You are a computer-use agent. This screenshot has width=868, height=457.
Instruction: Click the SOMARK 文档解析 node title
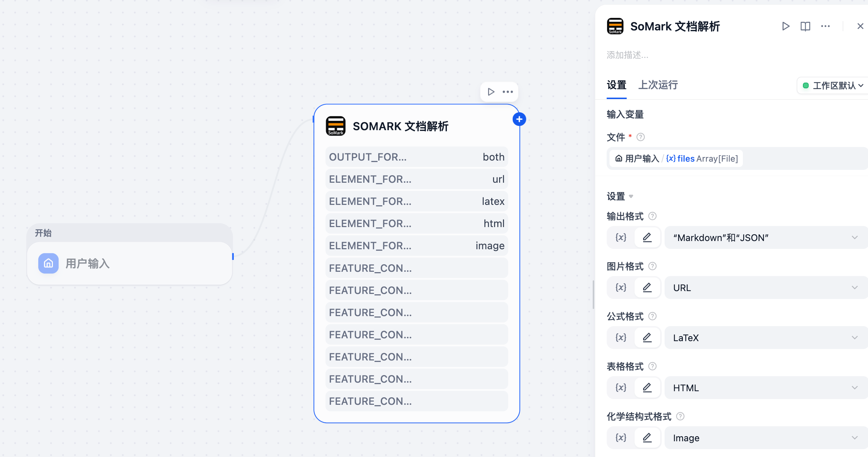(400, 126)
